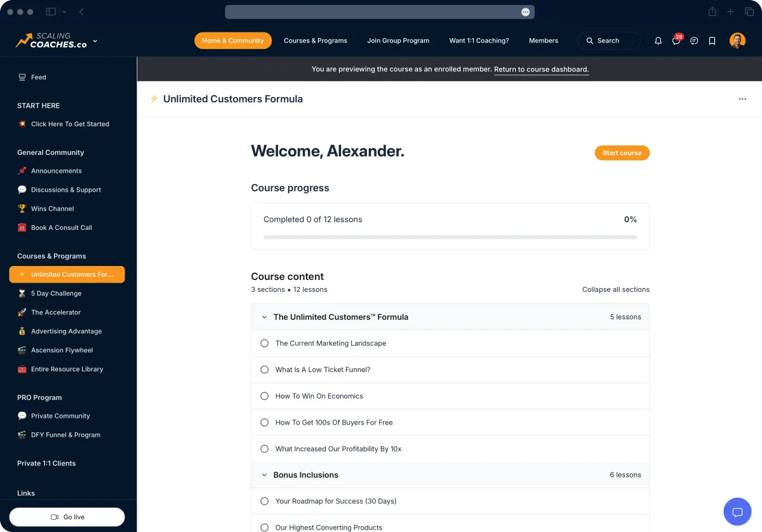Screen dimensions: 762x532
Task: Click the speech bubble icon beside Private Community
Action: (22, 416)
